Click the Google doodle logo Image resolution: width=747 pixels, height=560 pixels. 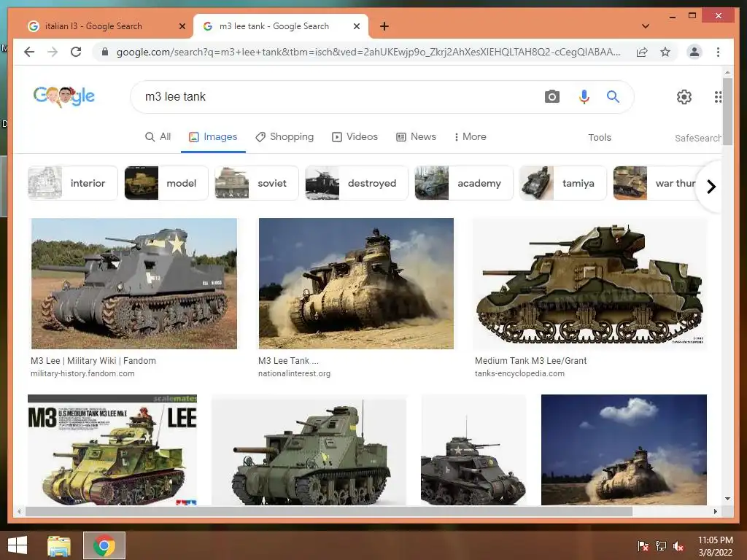click(64, 97)
